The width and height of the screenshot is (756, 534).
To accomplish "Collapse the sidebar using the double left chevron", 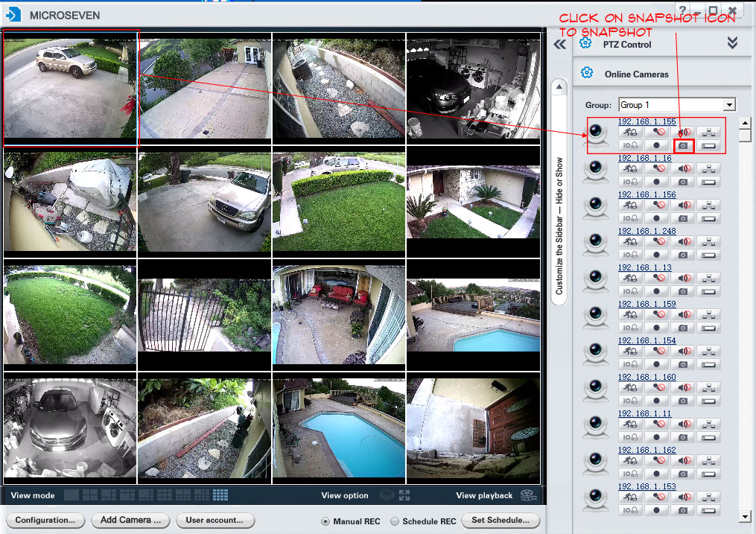I will tap(560, 45).
